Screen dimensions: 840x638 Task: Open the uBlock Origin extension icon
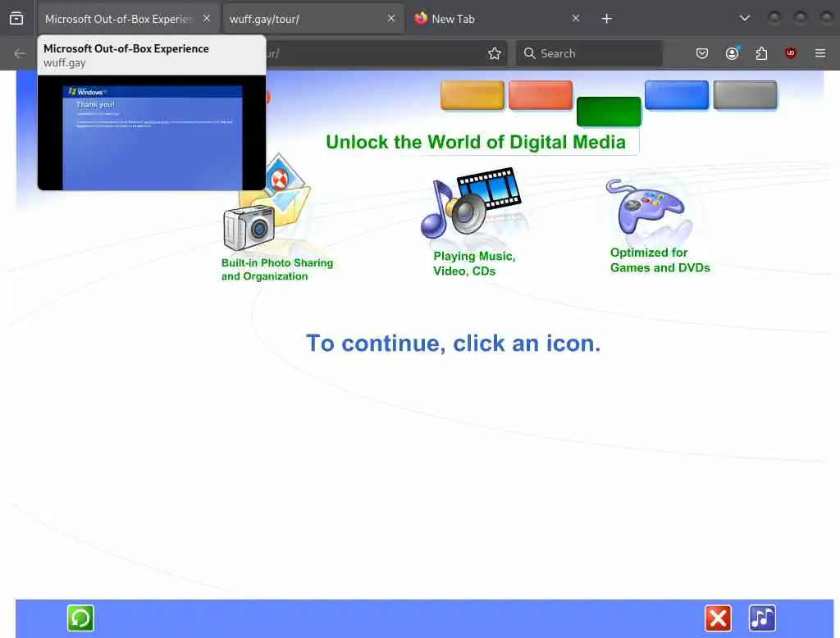[x=790, y=53]
